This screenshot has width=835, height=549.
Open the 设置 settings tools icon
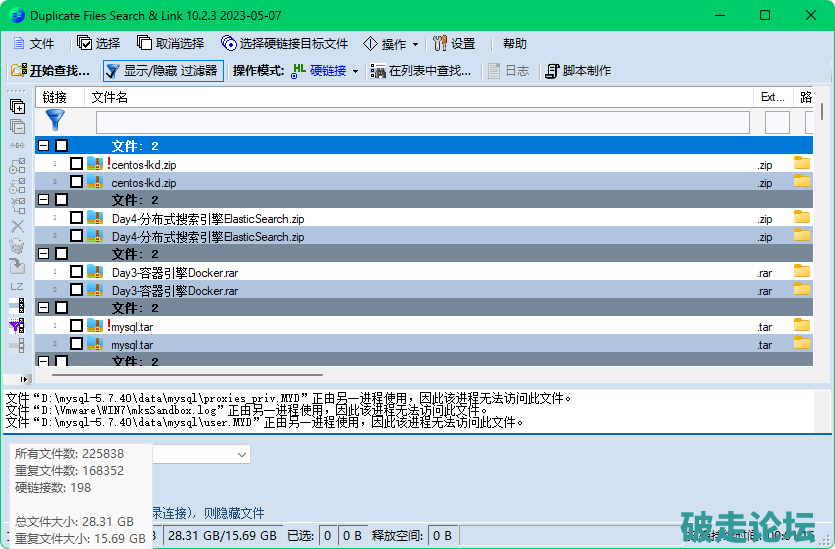click(453, 44)
